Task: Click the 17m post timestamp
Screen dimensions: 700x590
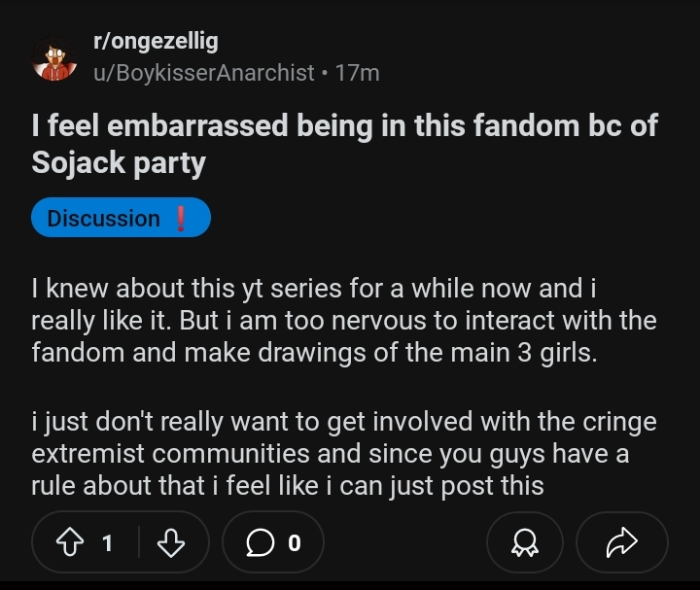Action: point(357,72)
